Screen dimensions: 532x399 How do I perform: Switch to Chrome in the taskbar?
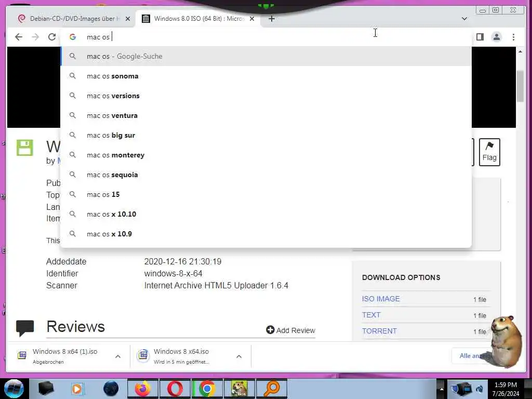pos(207,389)
